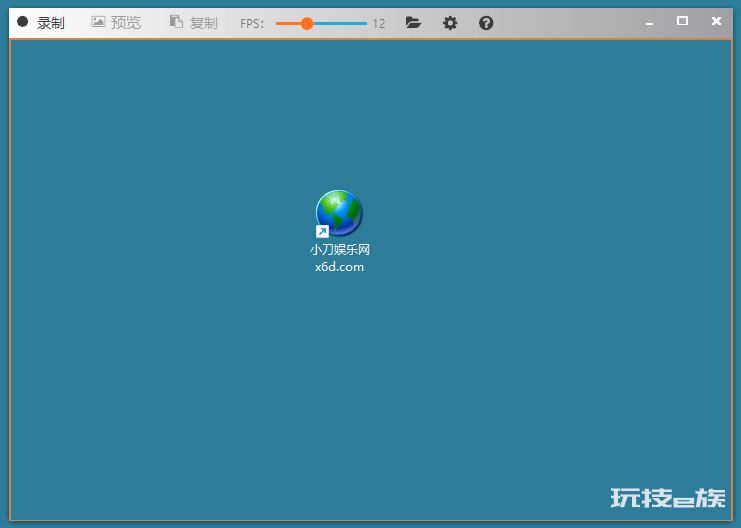The height and width of the screenshot is (528, 741).
Task: Click the 复制 copy button
Action: pyautogui.click(x=194, y=22)
